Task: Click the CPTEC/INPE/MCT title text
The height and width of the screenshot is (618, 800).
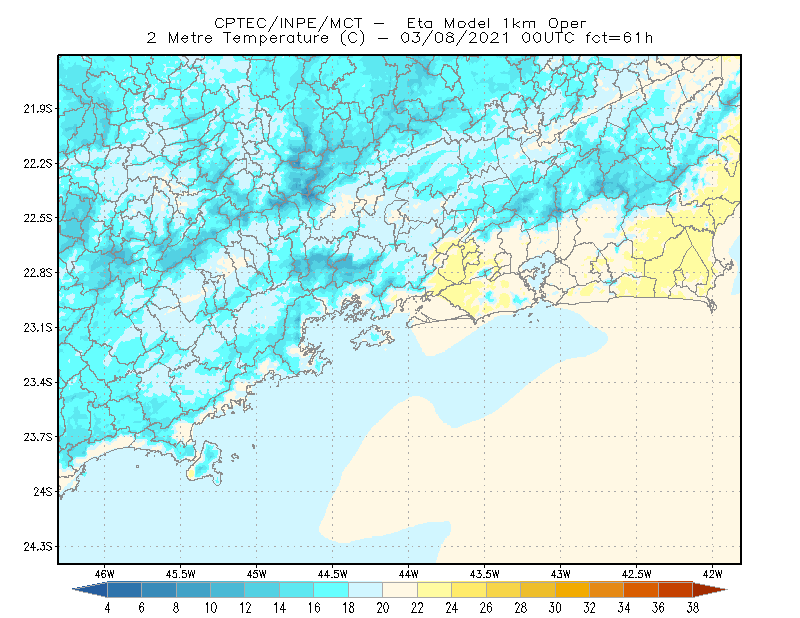Action: tap(288, 23)
